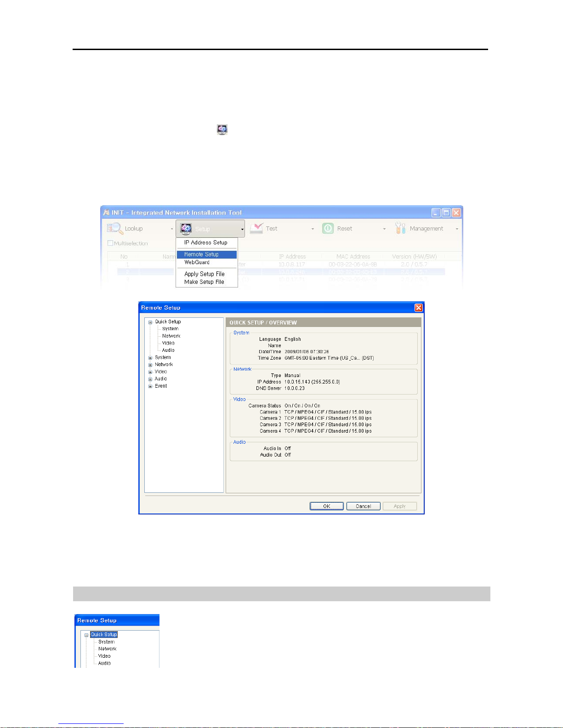The width and height of the screenshot is (563, 728).
Task: Click the Camera 3 settings line
Action: coord(328,425)
